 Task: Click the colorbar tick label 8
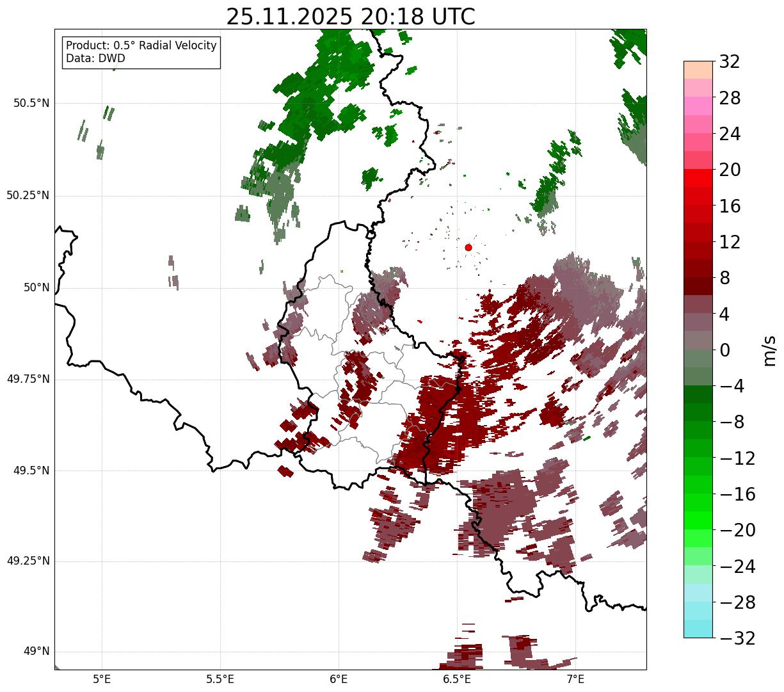click(724, 278)
